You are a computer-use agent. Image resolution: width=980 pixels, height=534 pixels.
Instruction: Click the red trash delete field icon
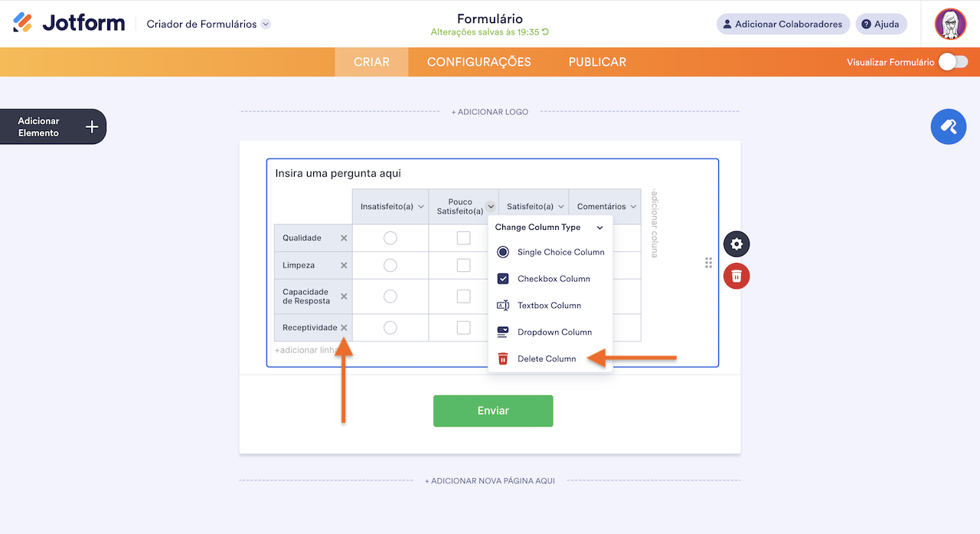[x=737, y=276]
